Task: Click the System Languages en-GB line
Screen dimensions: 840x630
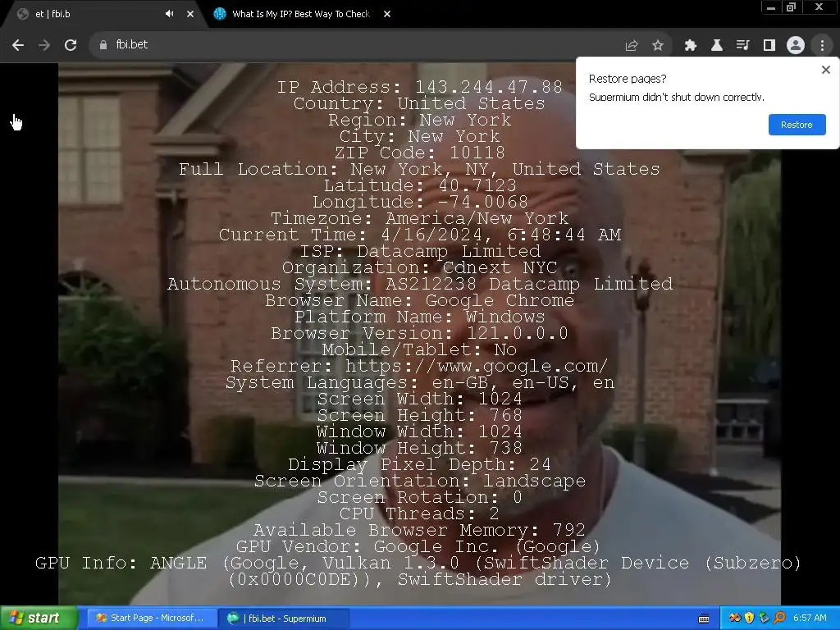Action: [x=420, y=382]
